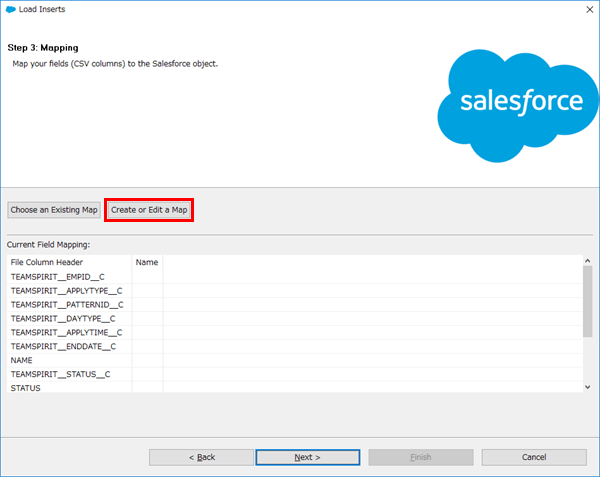Click the mapping table vertical scrollbar thumb

pos(587,300)
